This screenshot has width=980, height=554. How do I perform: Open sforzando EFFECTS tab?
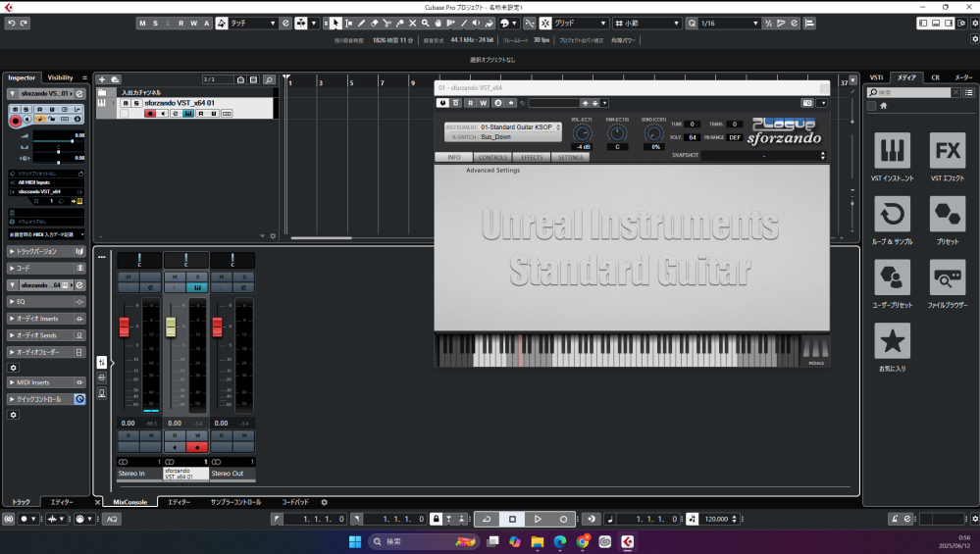click(x=532, y=158)
